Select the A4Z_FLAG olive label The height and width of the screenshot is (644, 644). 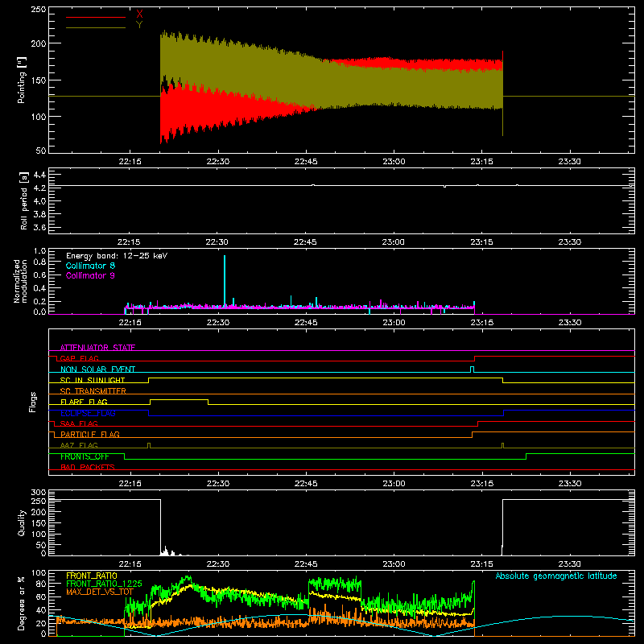pos(79,445)
